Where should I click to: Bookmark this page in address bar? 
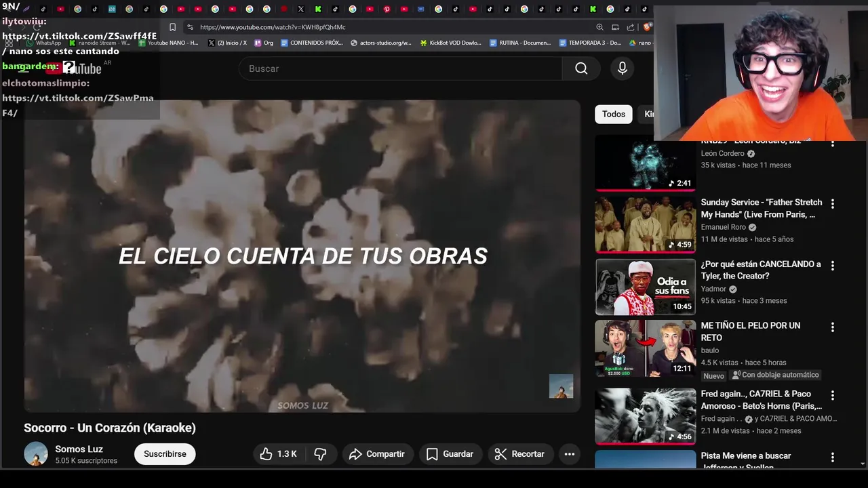point(172,27)
